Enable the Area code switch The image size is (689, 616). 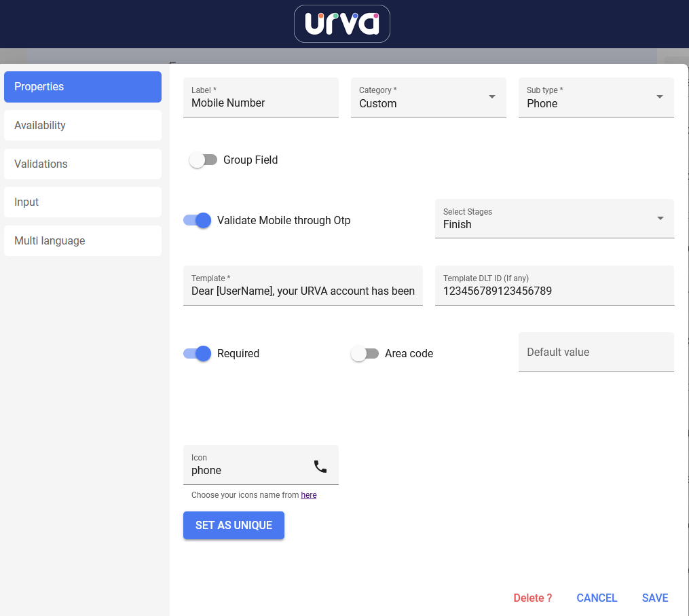coord(365,353)
